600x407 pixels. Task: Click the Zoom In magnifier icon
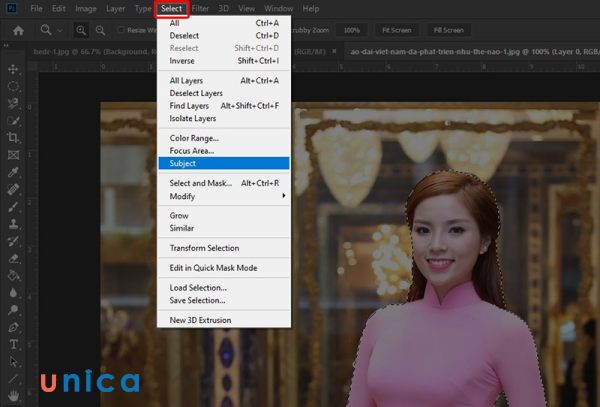point(82,30)
